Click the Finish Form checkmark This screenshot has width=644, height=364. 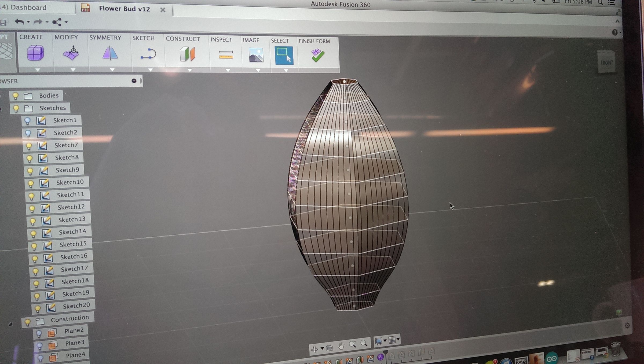pyautogui.click(x=318, y=56)
